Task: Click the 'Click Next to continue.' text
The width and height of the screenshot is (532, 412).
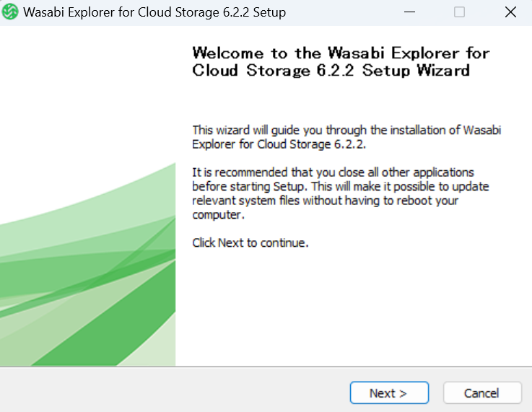Action: (250, 242)
